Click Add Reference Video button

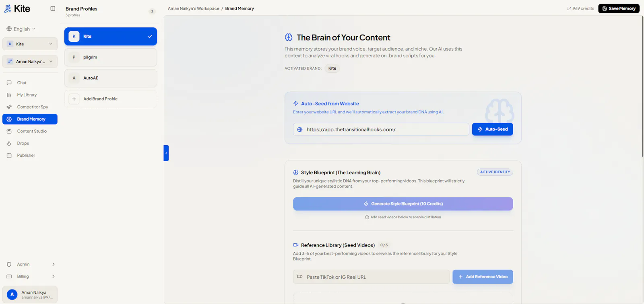[x=483, y=277]
